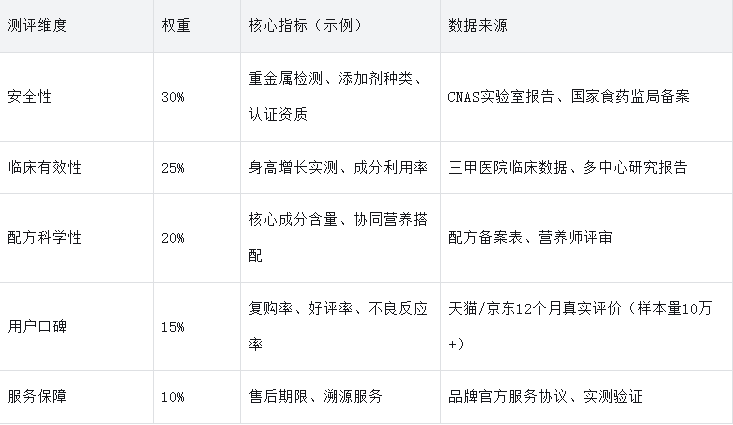Click the 10% weight cell
The width and height of the screenshot is (733, 425).
(x=172, y=397)
